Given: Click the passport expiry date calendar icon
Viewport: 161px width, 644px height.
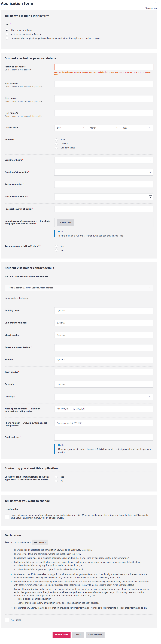Looking at the screenshot, I should coord(150,197).
